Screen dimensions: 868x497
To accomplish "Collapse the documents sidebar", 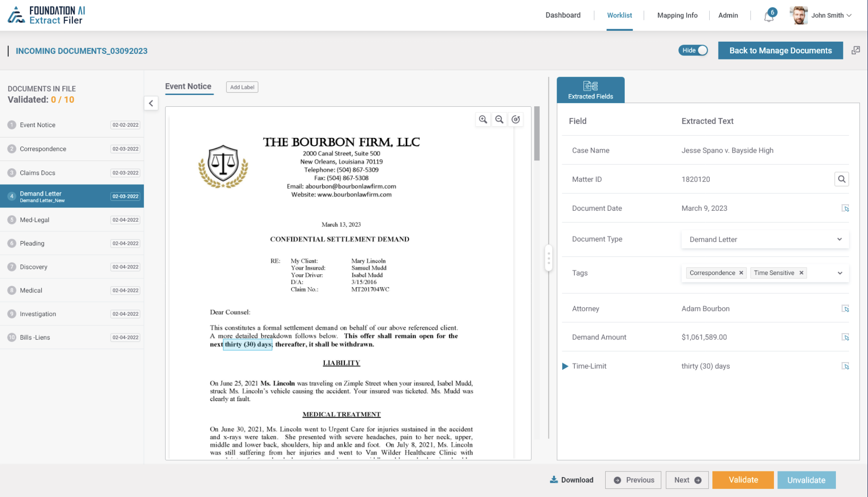I will 151,104.
